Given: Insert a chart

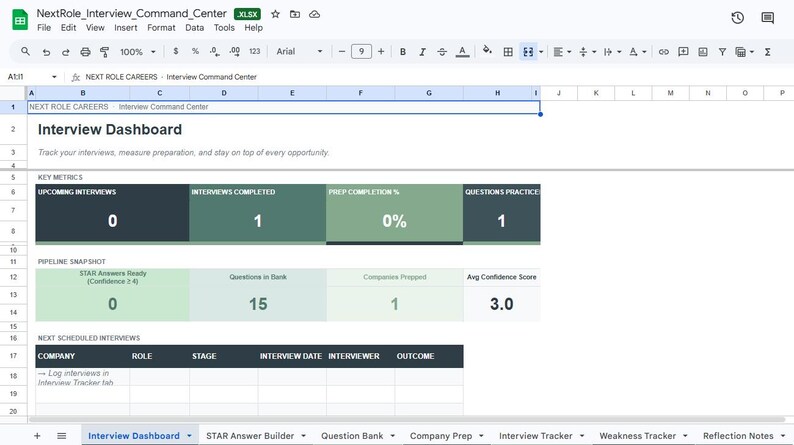Looking at the screenshot, I should [x=703, y=52].
